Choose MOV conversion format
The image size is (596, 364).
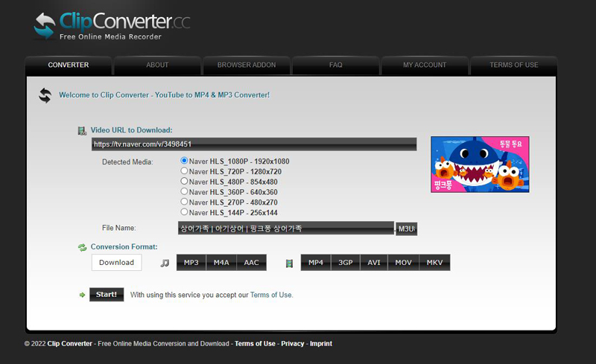(403, 263)
